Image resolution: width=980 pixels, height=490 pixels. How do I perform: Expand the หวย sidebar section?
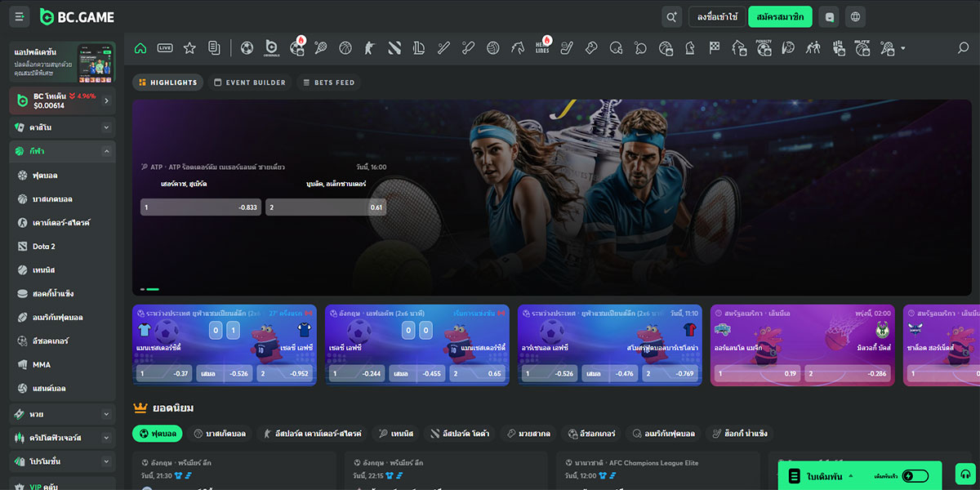106,415
